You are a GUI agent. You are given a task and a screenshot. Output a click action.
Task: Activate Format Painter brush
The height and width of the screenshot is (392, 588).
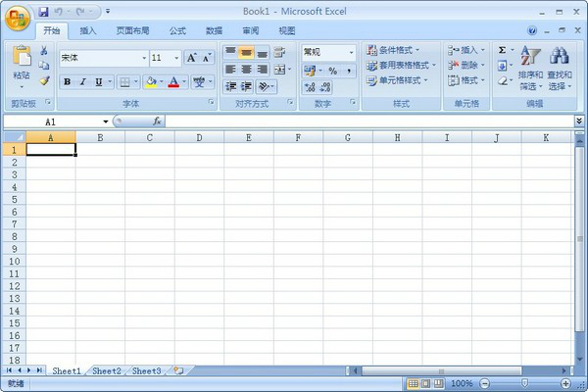[45, 80]
